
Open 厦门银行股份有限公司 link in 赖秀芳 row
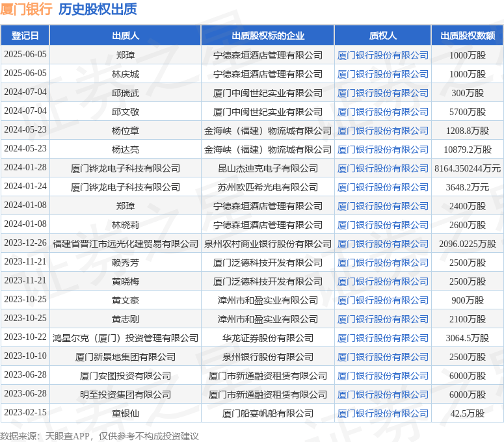point(382,263)
